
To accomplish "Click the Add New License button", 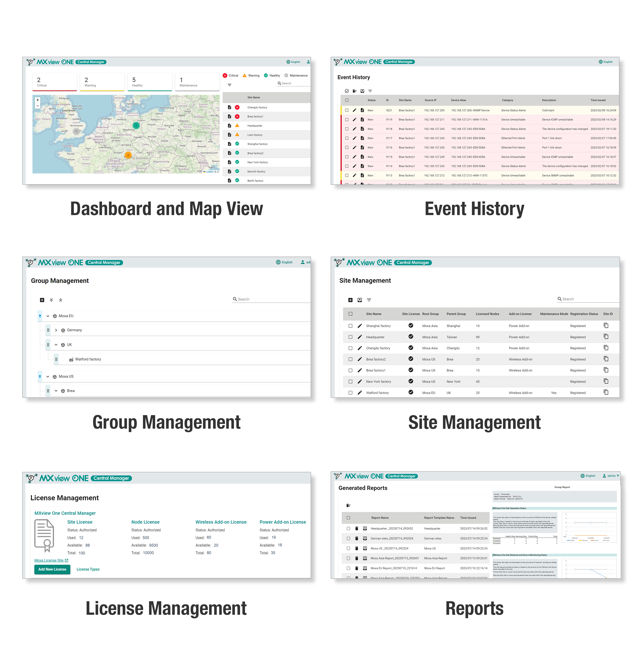I will pos(52,569).
